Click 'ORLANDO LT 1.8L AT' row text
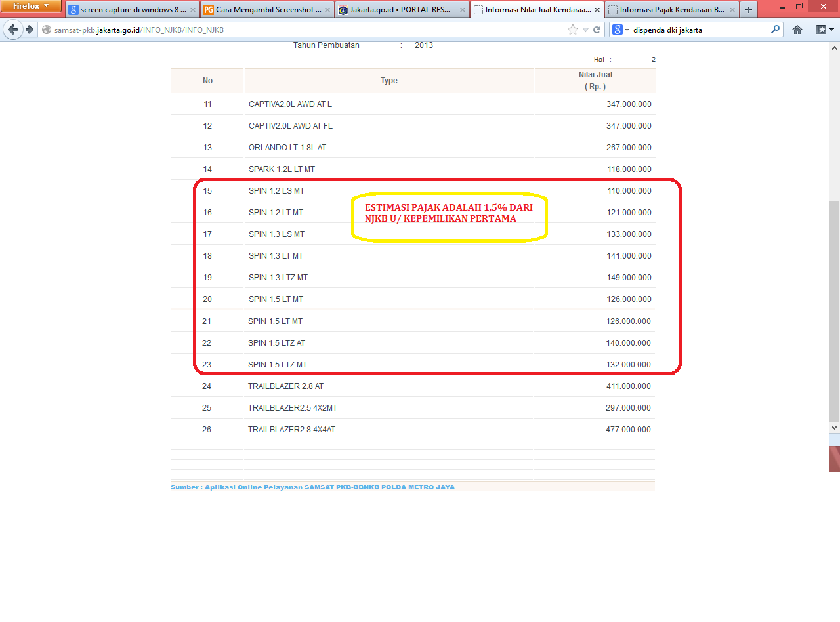Image resolution: width=840 pixels, height=622 pixels. point(287,148)
